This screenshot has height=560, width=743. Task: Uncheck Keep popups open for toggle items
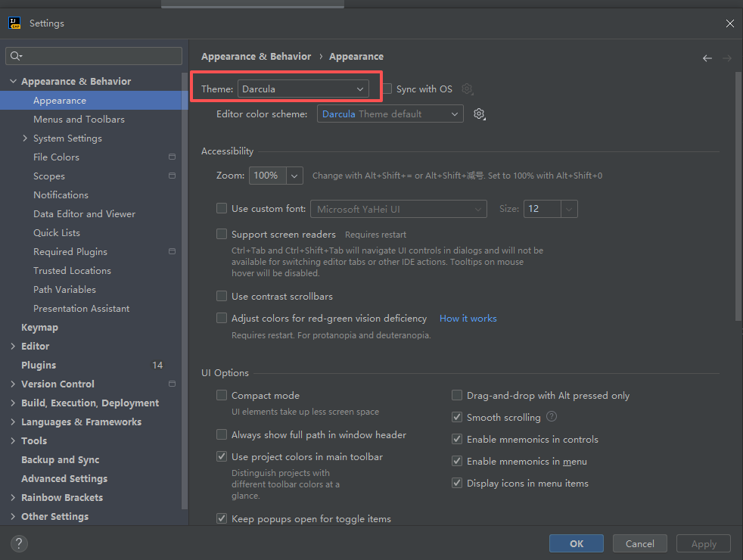pos(221,518)
